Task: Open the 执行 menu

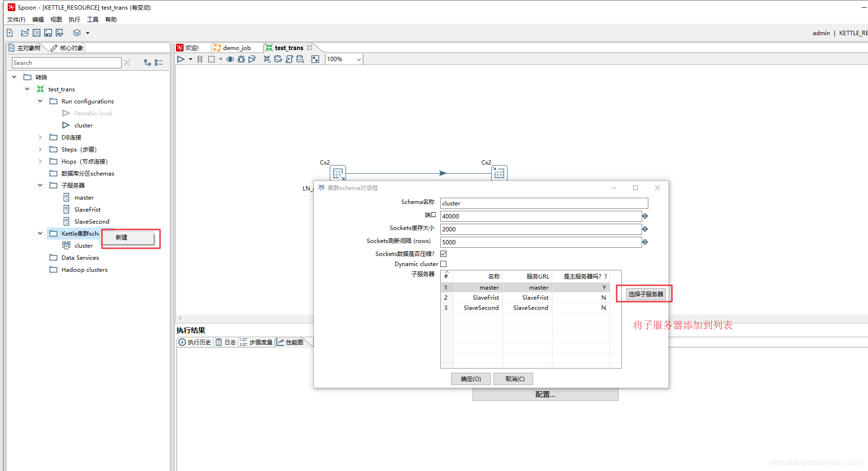Action: 74,20
